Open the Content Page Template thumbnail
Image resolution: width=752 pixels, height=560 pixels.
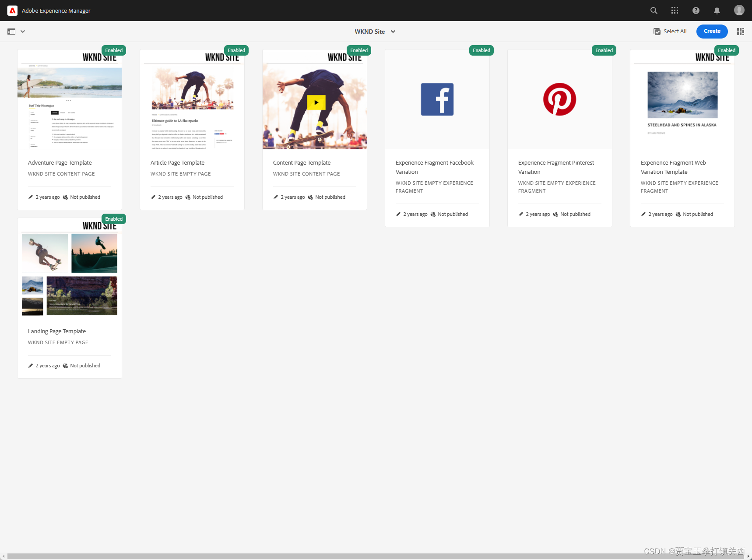(315, 99)
